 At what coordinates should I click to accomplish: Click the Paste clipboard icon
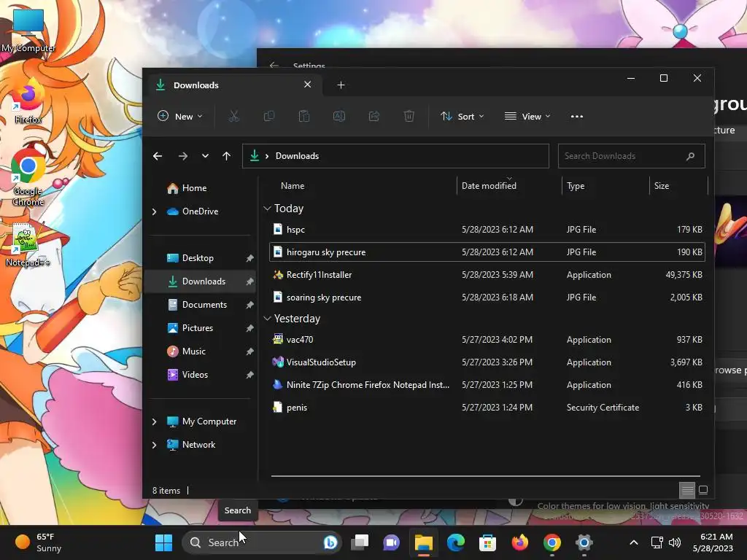click(x=304, y=116)
